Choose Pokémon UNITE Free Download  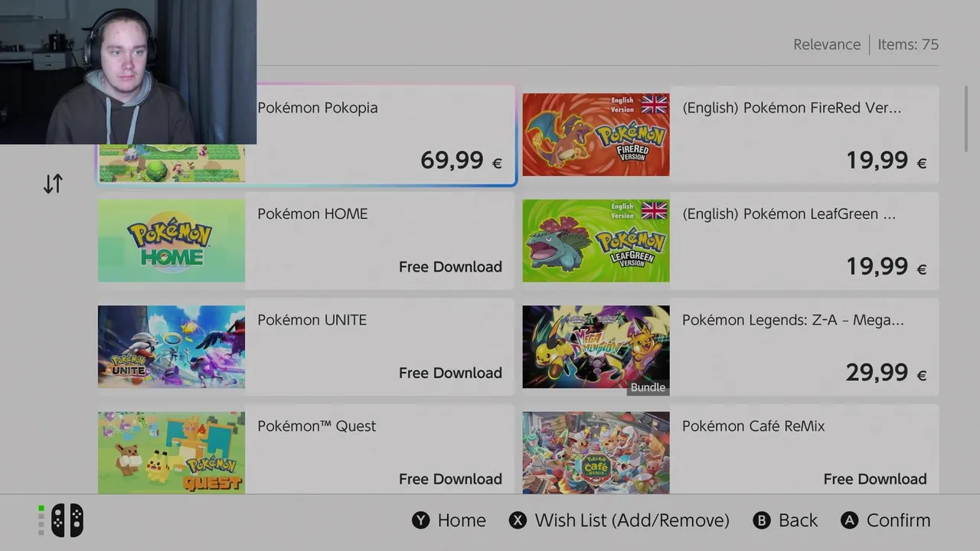coord(450,373)
